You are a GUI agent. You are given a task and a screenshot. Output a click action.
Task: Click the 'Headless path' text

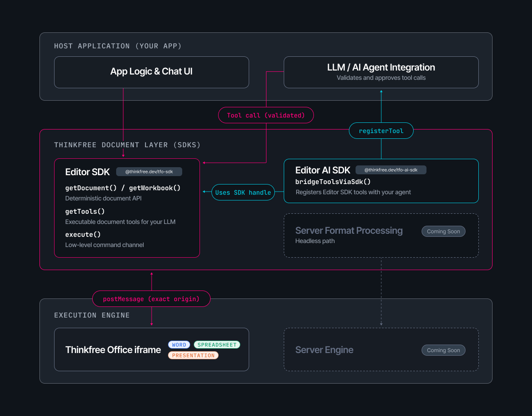315,241
